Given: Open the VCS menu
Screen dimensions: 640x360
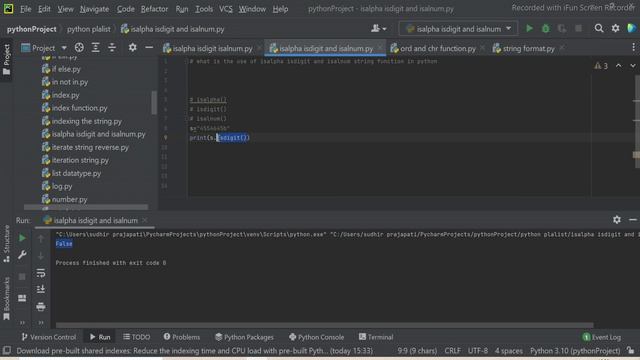Looking at the screenshot, I should (x=226, y=9).
